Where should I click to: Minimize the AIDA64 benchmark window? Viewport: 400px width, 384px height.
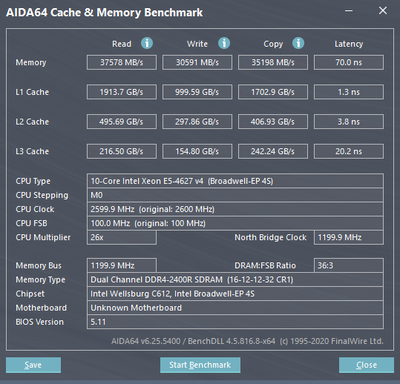pyautogui.click(x=349, y=11)
